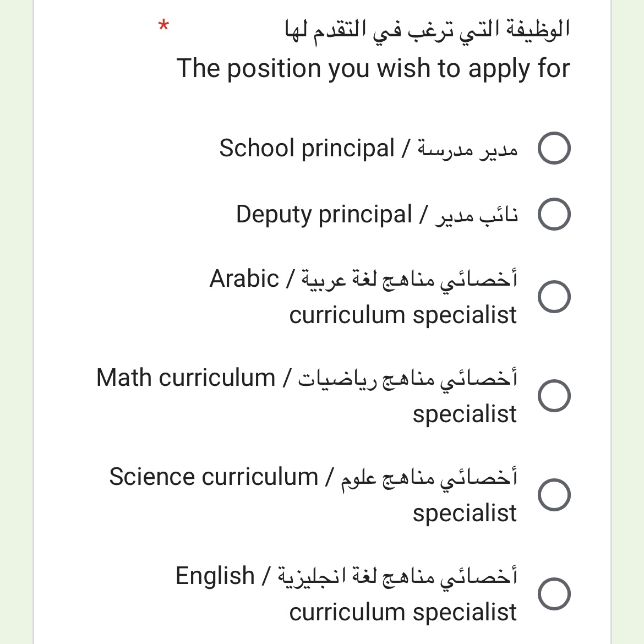644x644 pixels.
Task: Choose the Science curriculum specialist radio button
Action: (x=554, y=494)
